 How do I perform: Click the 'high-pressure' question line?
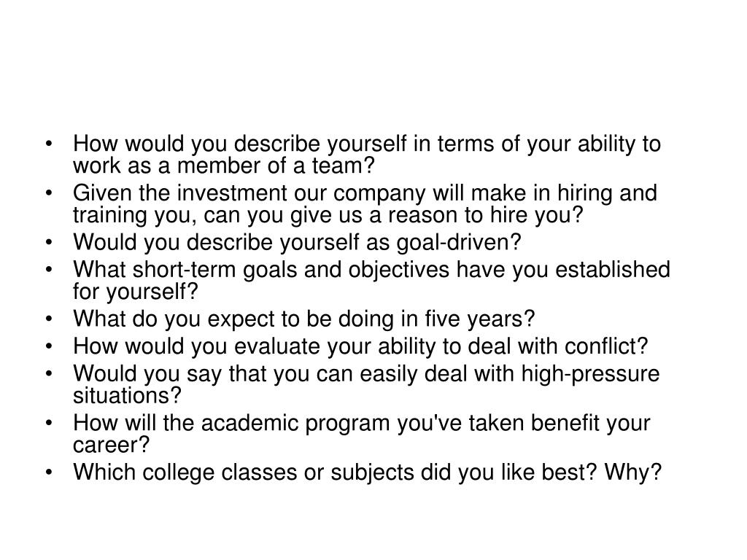click(x=366, y=374)
